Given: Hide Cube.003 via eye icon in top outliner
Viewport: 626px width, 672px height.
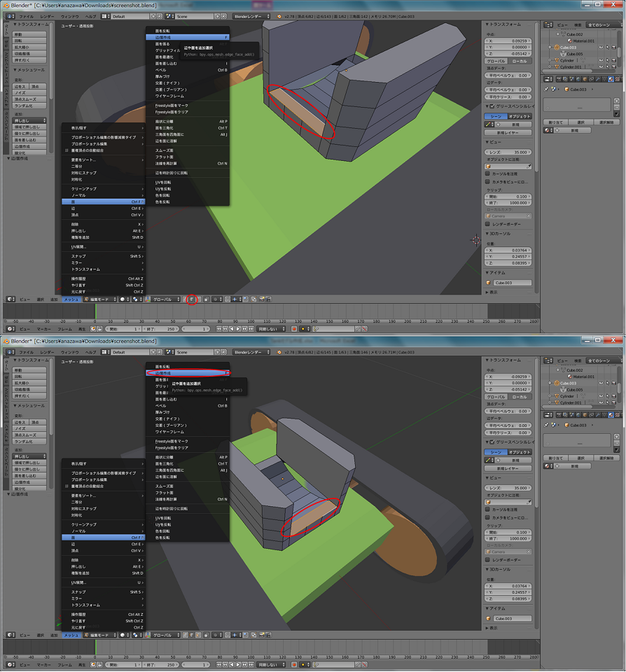Looking at the screenshot, I should (601, 48).
